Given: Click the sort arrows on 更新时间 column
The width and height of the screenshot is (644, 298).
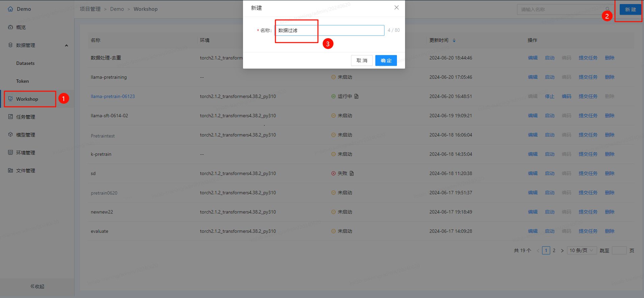Looking at the screenshot, I should pyautogui.click(x=454, y=40).
